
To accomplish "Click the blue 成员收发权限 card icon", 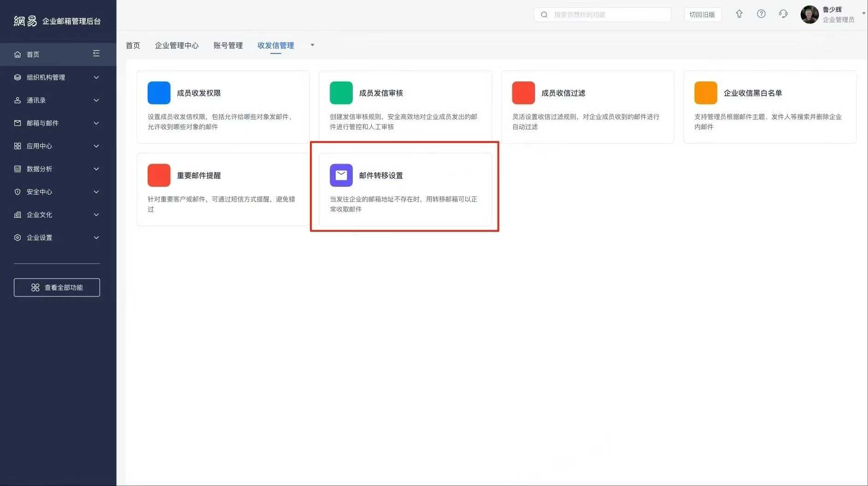I will [x=159, y=93].
